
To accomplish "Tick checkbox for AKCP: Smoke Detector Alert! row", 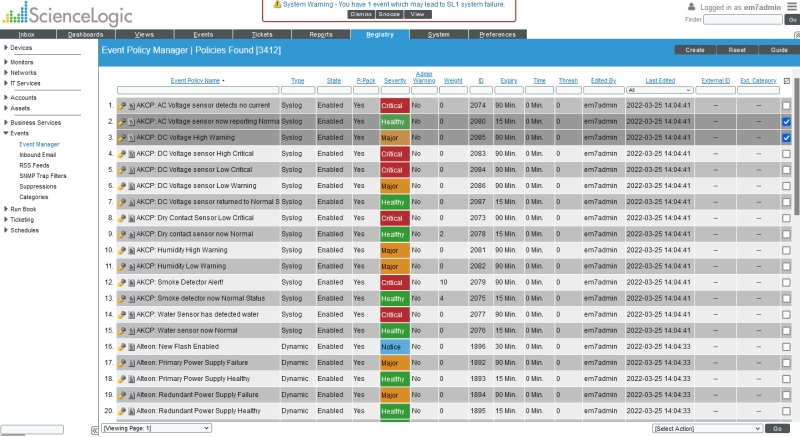I will pos(786,282).
